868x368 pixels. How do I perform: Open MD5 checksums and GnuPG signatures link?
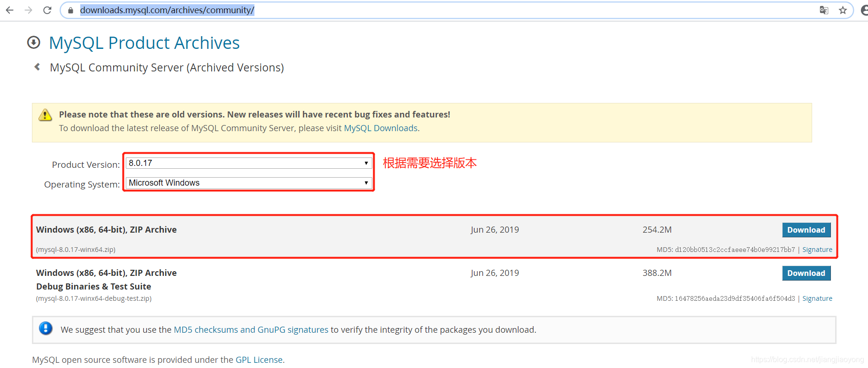251,329
